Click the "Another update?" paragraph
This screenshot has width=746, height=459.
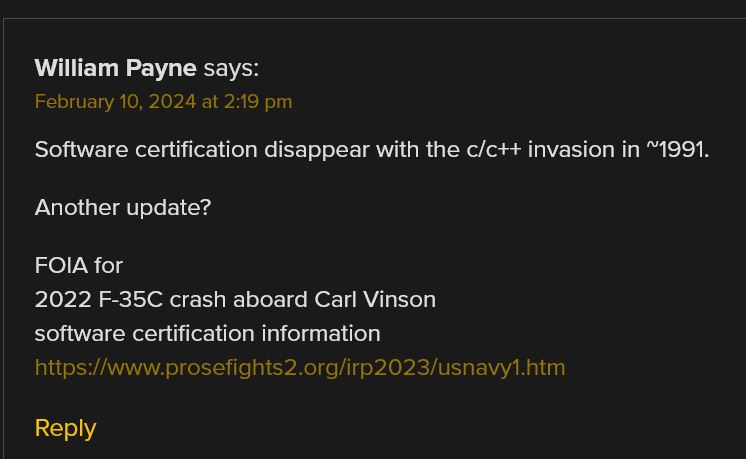[123, 207]
